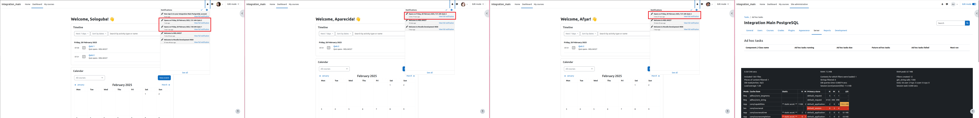980x118 pixels.
Task: Click help question mark in Sologuba's window
Action: coord(238,111)
